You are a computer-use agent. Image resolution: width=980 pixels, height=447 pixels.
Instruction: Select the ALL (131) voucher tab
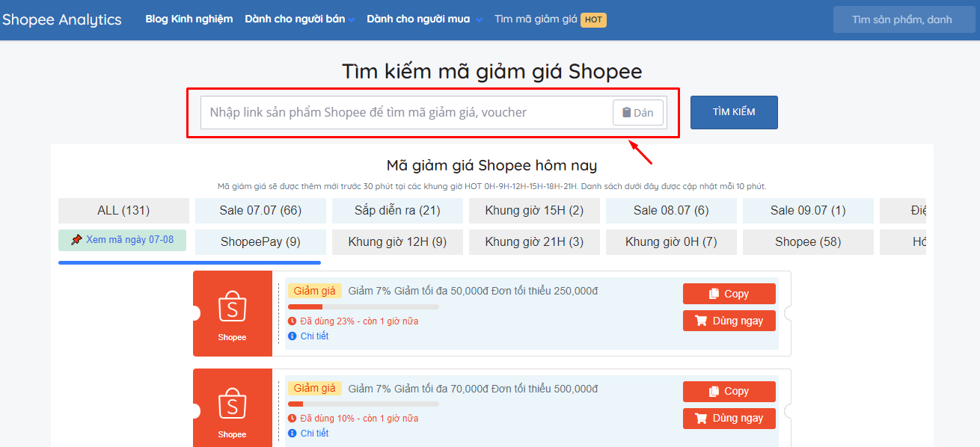(x=123, y=211)
